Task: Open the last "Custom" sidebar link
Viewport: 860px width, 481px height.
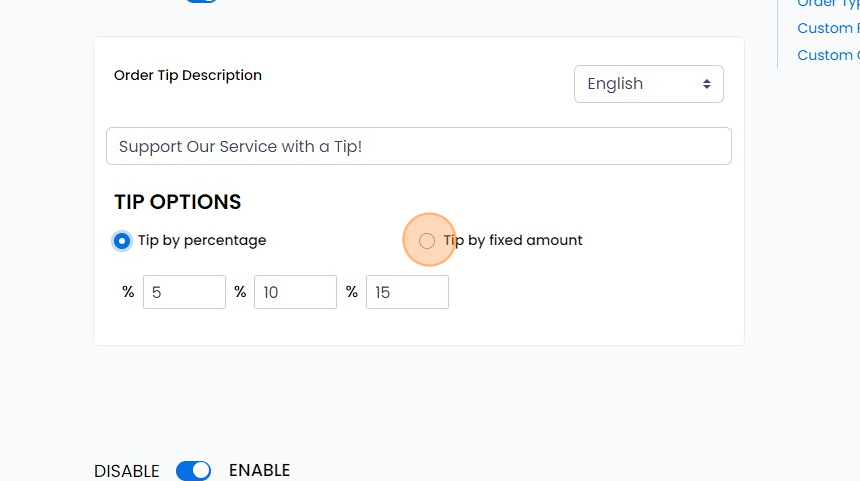Action: (827, 55)
